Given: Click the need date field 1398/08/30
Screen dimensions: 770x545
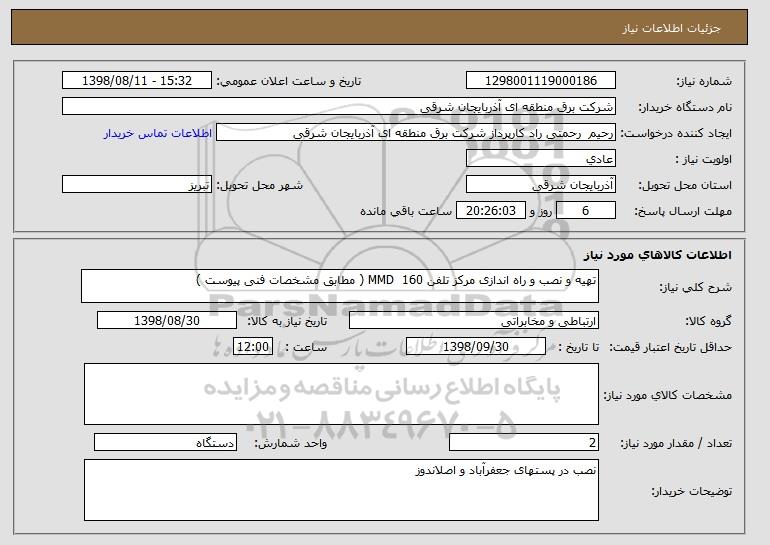Looking at the screenshot, I should 167,321.
